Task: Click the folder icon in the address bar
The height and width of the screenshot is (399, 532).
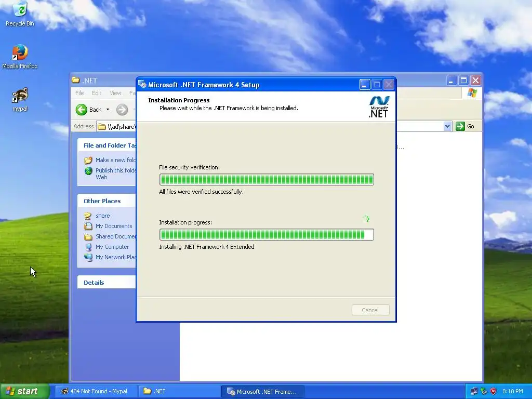Action: point(102,127)
